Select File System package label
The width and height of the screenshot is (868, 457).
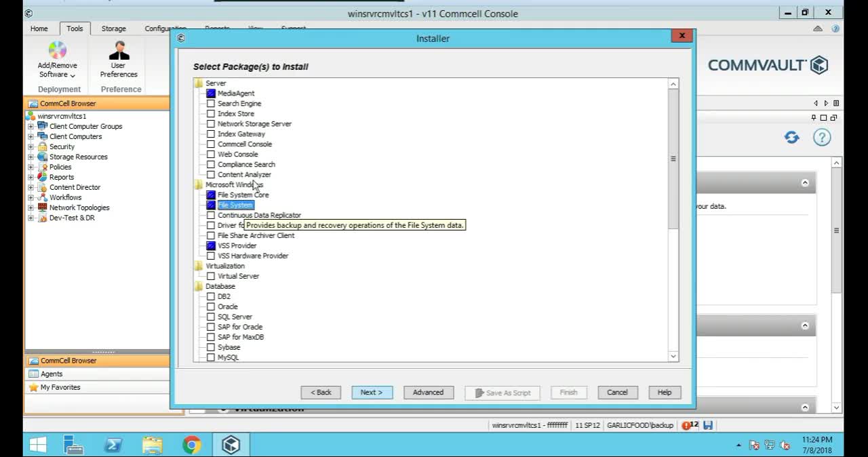click(235, 205)
